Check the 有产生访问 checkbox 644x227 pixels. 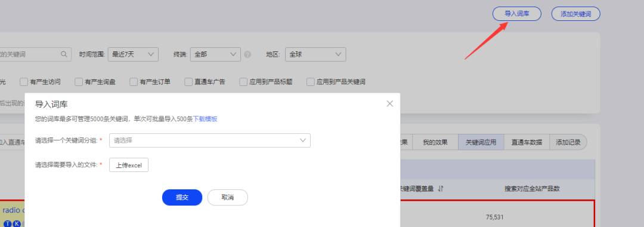pyautogui.click(x=24, y=82)
